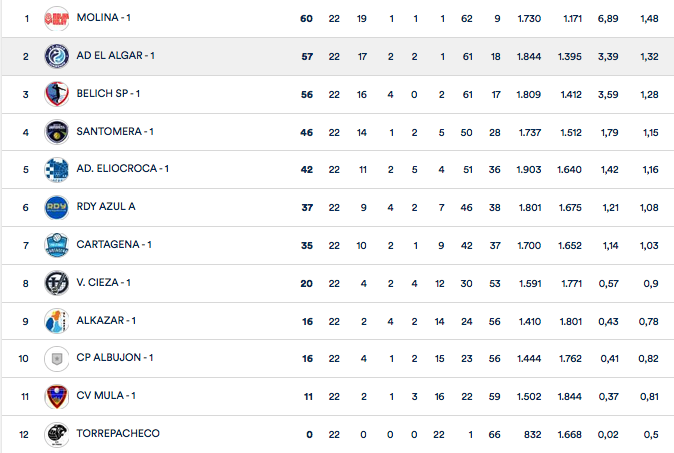Click the Cartagena team crest
The height and width of the screenshot is (453, 674).
point(56,245)
